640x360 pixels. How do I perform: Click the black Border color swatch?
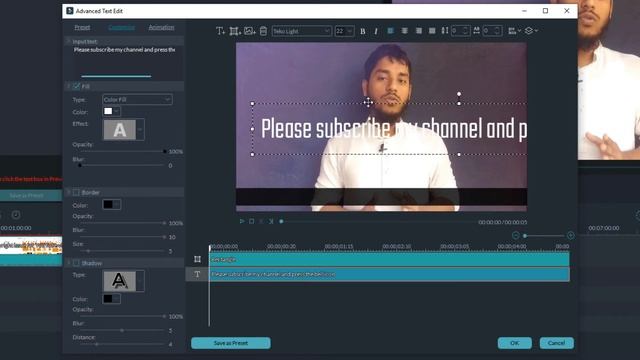coord(108,204)
